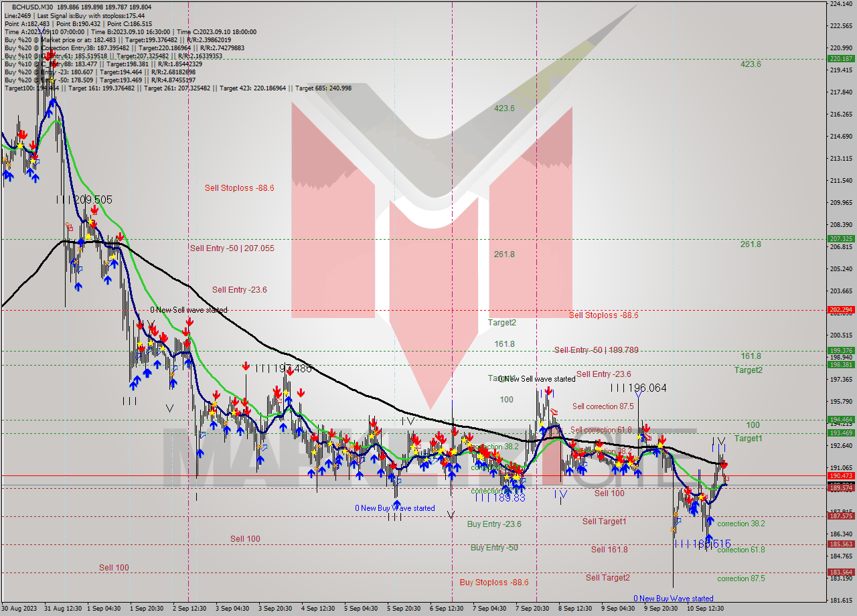857x616 pixels.
Task: Click the green 'correction 61.8' label
Action: click(741, 549)
